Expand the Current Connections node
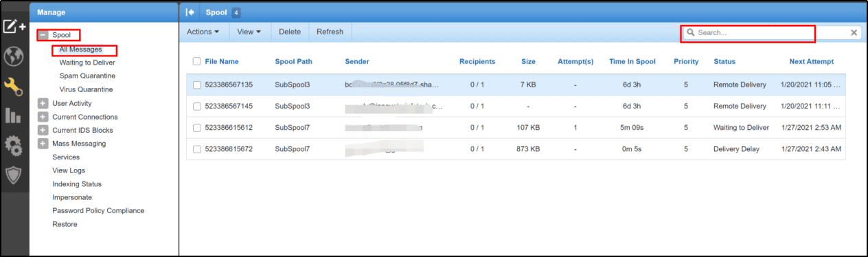 coord(43,117)
